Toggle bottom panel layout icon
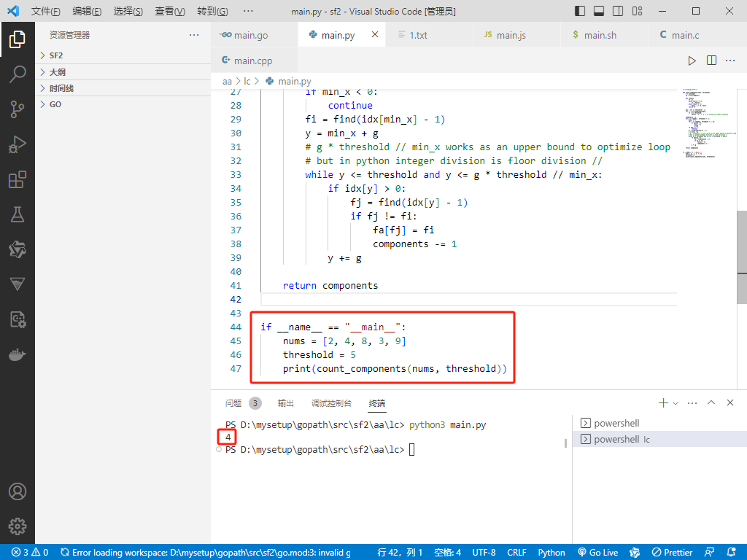The image size is (747, 560). tap(599, 11)
